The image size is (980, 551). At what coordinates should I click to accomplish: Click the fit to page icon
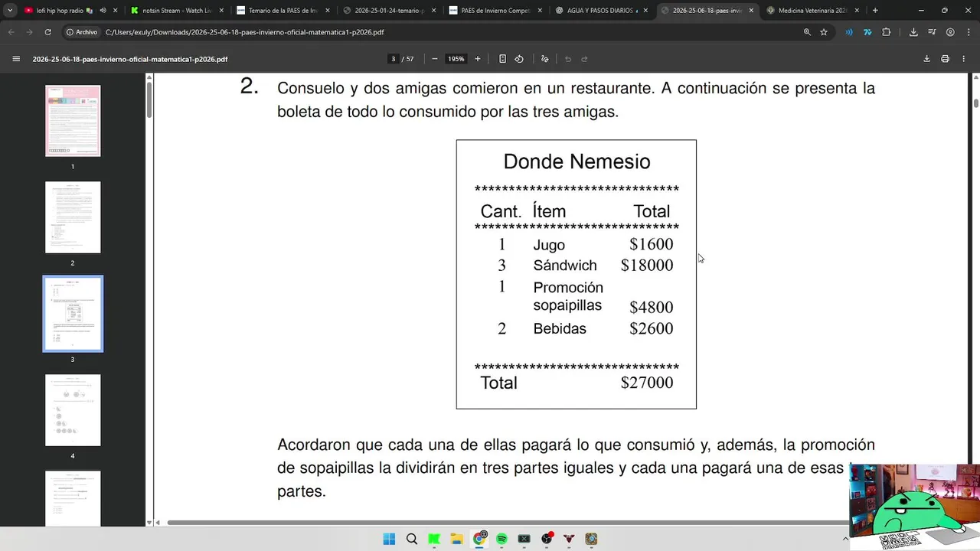click(x=502, y=59)
